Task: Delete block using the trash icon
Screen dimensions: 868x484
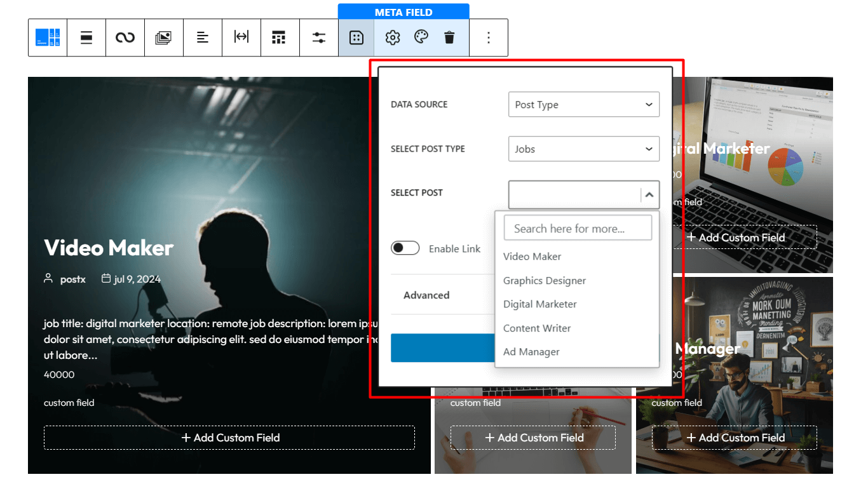Action: click(450, 37)
